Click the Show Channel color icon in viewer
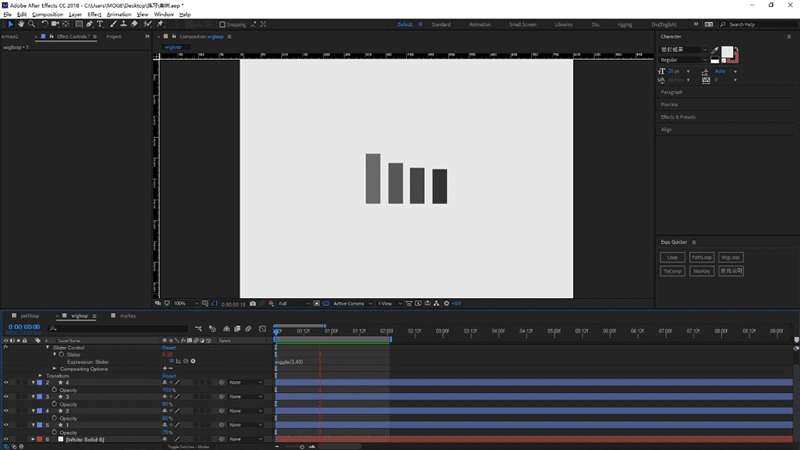Viewport: 800px width, 450px height. pos(271,304)
